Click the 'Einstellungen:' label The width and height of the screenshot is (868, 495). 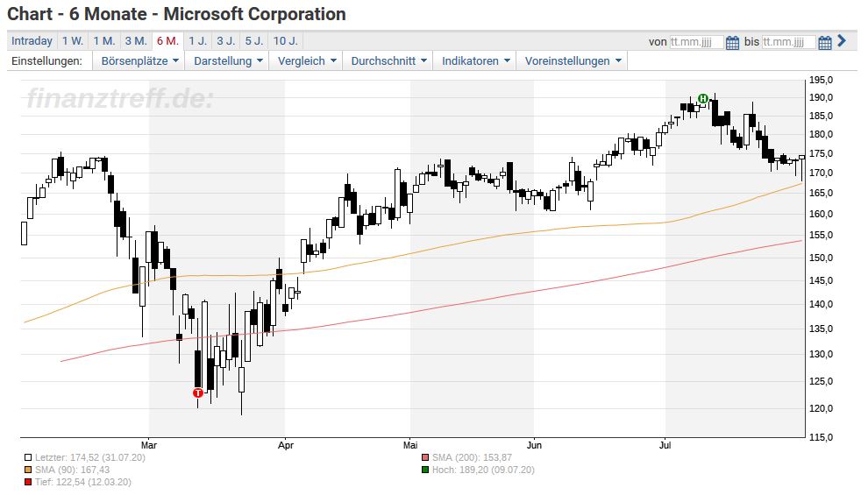point(47,60)
